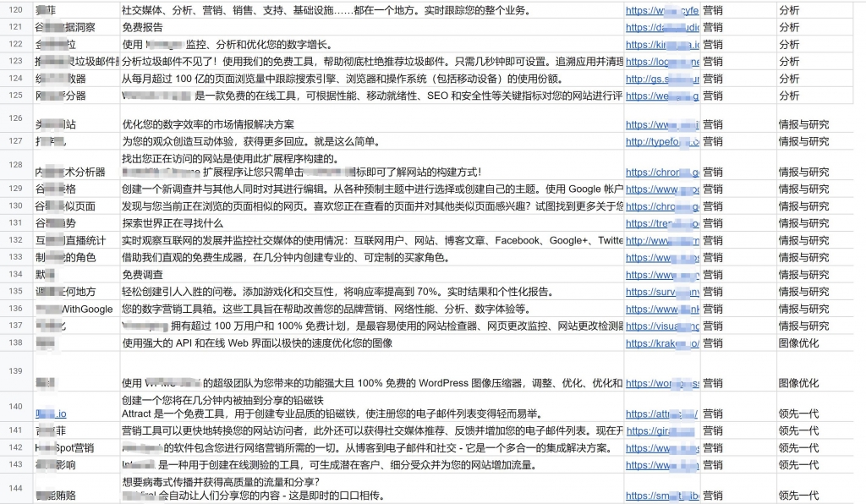Click cell starting 想要病毒式传播

372,489
